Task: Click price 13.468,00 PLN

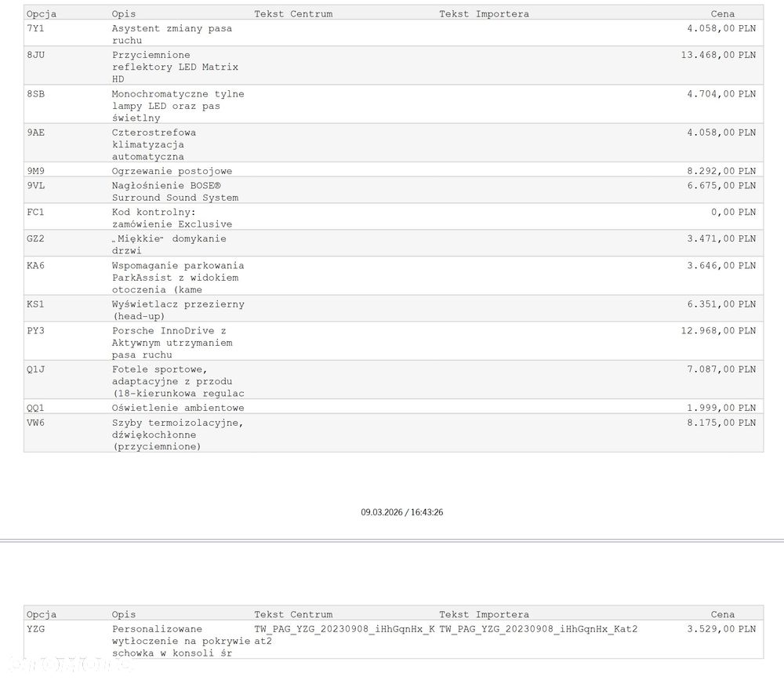Action: [x=718, y=55]
